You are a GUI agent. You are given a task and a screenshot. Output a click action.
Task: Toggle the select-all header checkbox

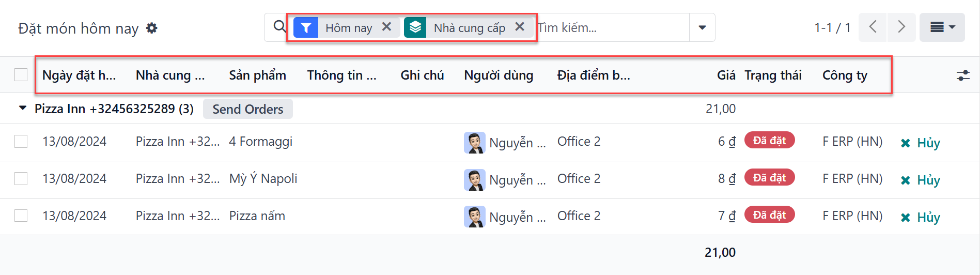tap(21, 75)
